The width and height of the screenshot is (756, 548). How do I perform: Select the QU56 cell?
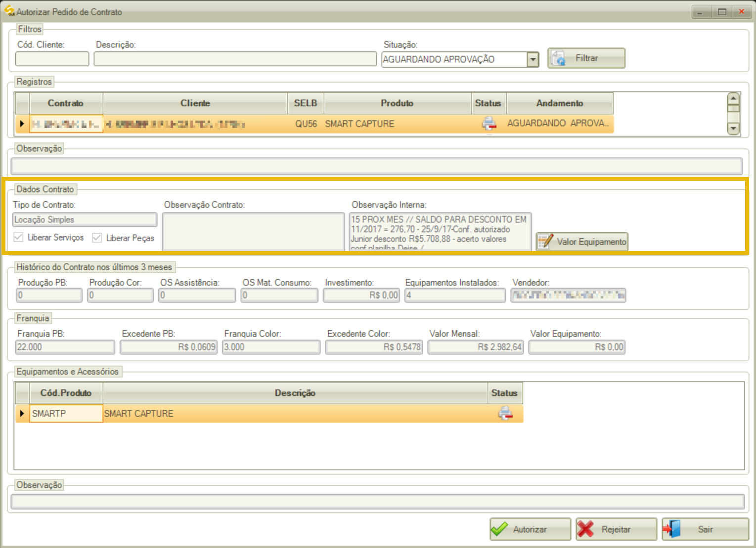tap(306, 124)
